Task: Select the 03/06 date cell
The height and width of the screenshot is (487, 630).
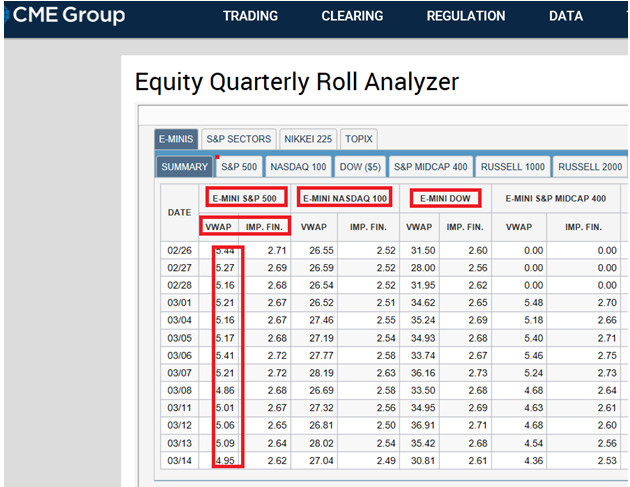Action: [179, 356]
